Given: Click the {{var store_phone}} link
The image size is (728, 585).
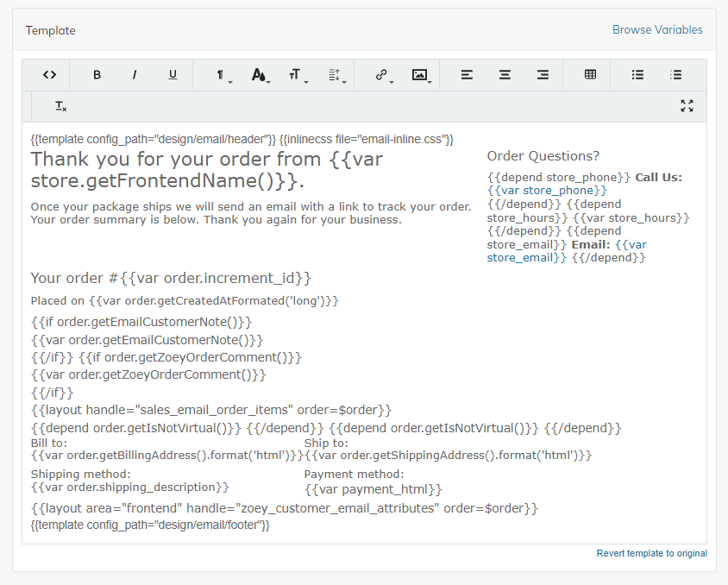Looking at the screenshot, I should tap(547, 191).
